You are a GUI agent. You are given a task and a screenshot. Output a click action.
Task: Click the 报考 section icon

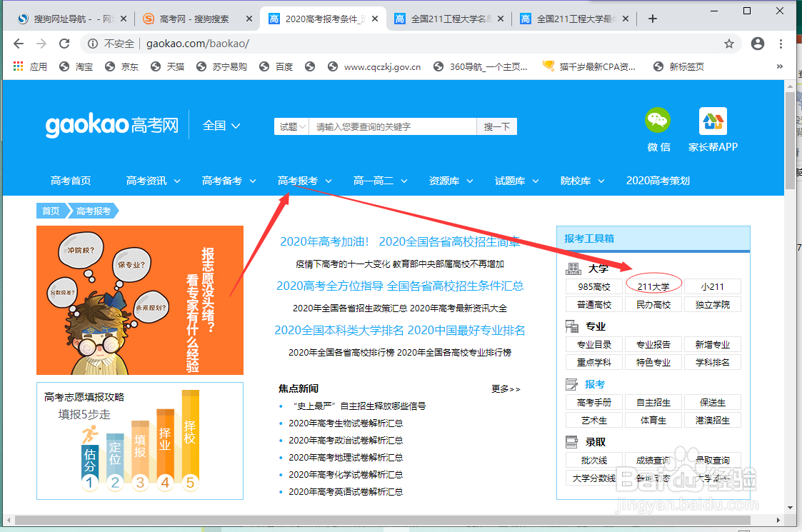tap(571, 384)
